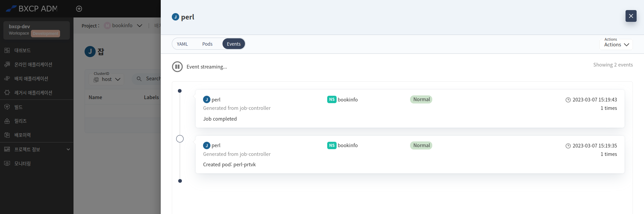644x214 pixels.
Task: Expand the 프로젝트 정보 section
Action: pyautogui.click(x=37, y=149)
